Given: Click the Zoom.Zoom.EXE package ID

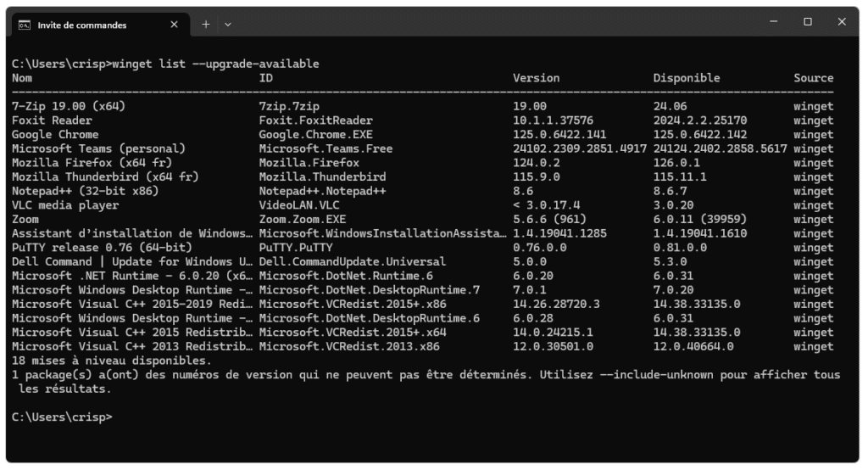Looking at the screenshot, I should point(302,219).
